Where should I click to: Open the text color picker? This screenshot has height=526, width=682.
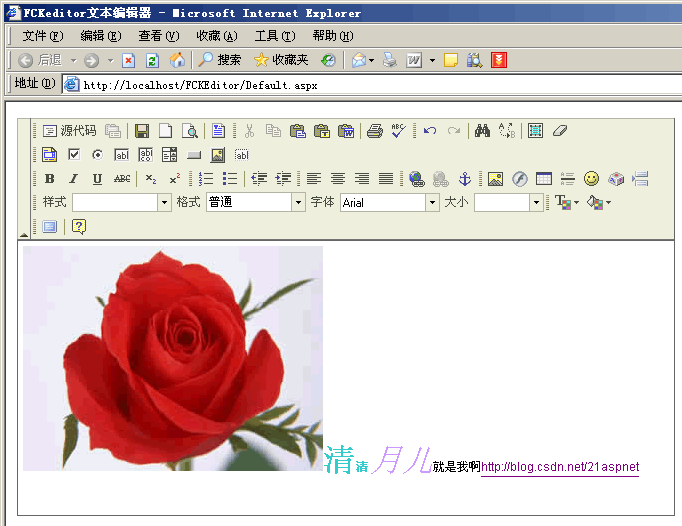coord(567,202)
